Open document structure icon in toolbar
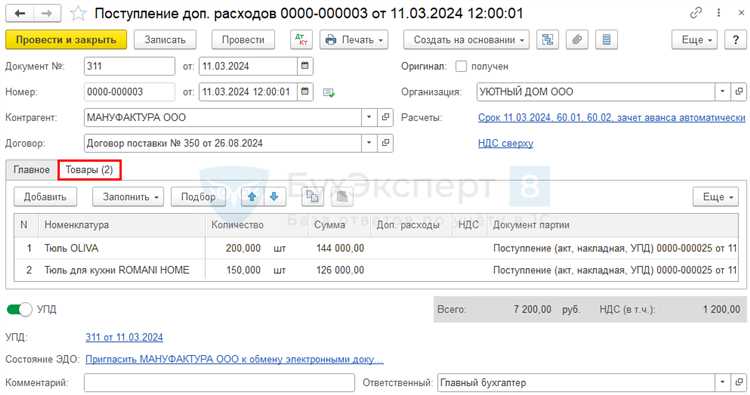 (x=547, y=40)
